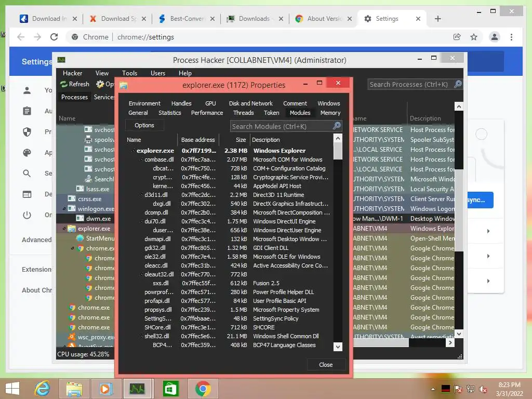Open the View menu in Process Hacker

(102, 73)
